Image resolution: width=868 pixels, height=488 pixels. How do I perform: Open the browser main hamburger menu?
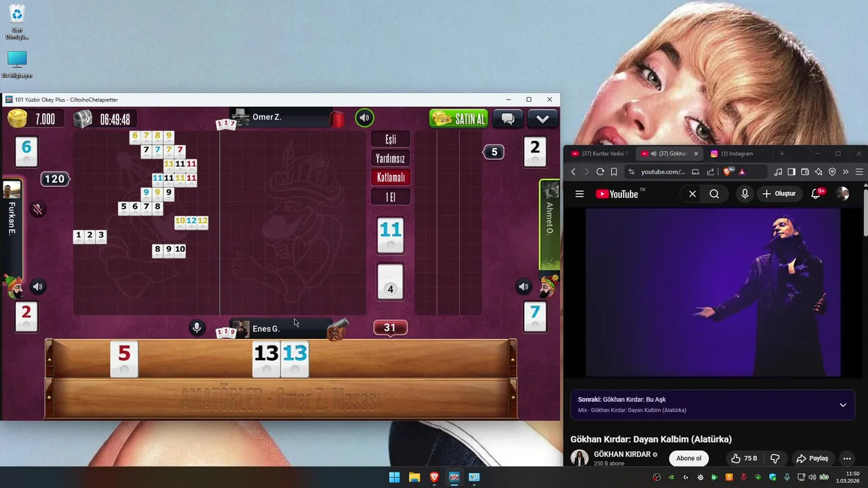point(859,172)
